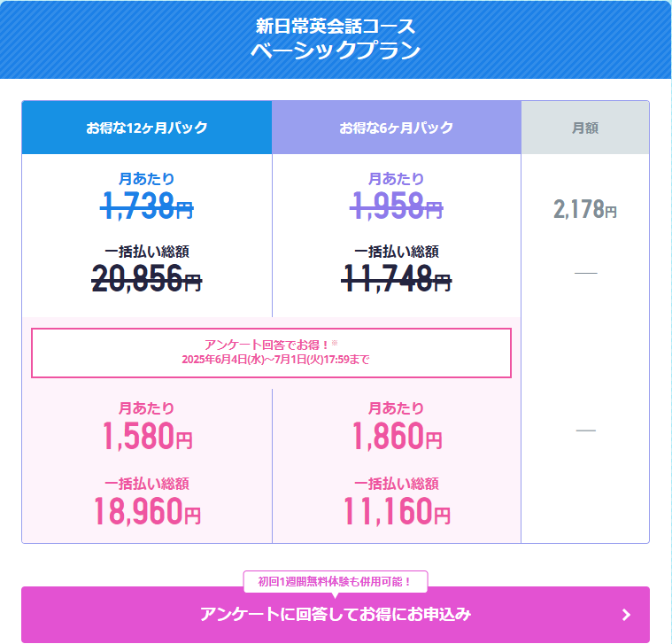
Task: Click the struck-through 1,738円 price
Action: click(x=147, y=206)
